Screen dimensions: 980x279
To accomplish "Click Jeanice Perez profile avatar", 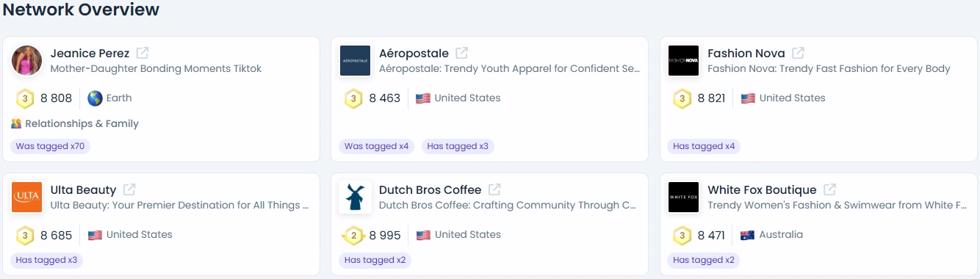I will tap(27, 61).
